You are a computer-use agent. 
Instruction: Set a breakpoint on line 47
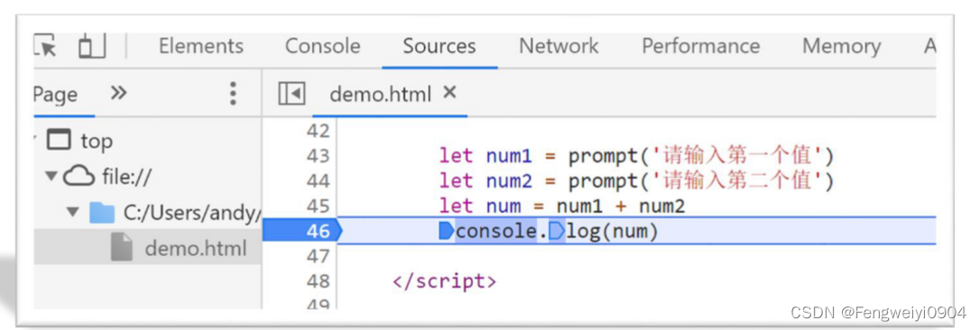point(319,256)
